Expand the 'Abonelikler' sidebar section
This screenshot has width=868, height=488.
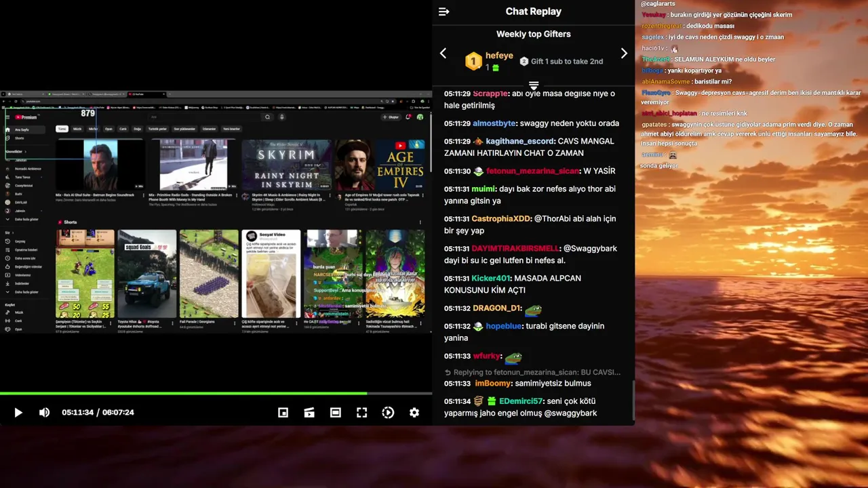(x=16, y=152)
